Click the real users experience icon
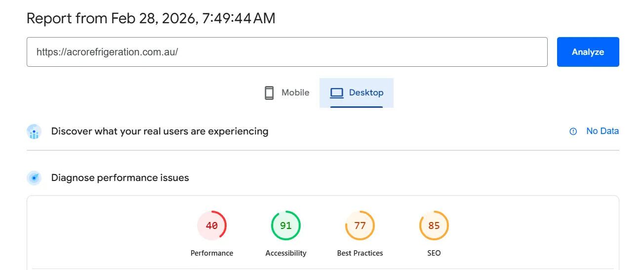Viewport: 644px width, 270px height. 34,132
